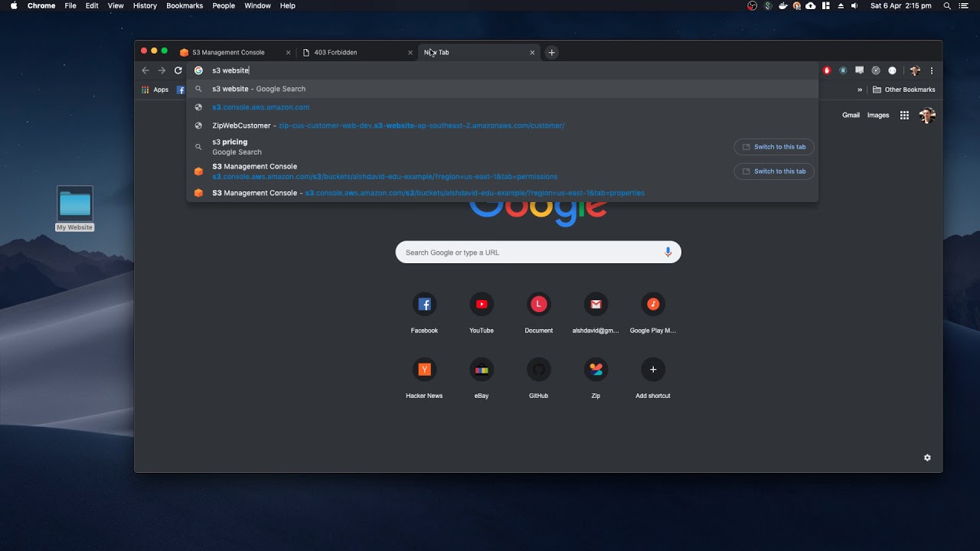Image resolution: width=980 pixels, height=551 pixels.
Task: Click the date and time in menu bar
Action: coord(901,6)
